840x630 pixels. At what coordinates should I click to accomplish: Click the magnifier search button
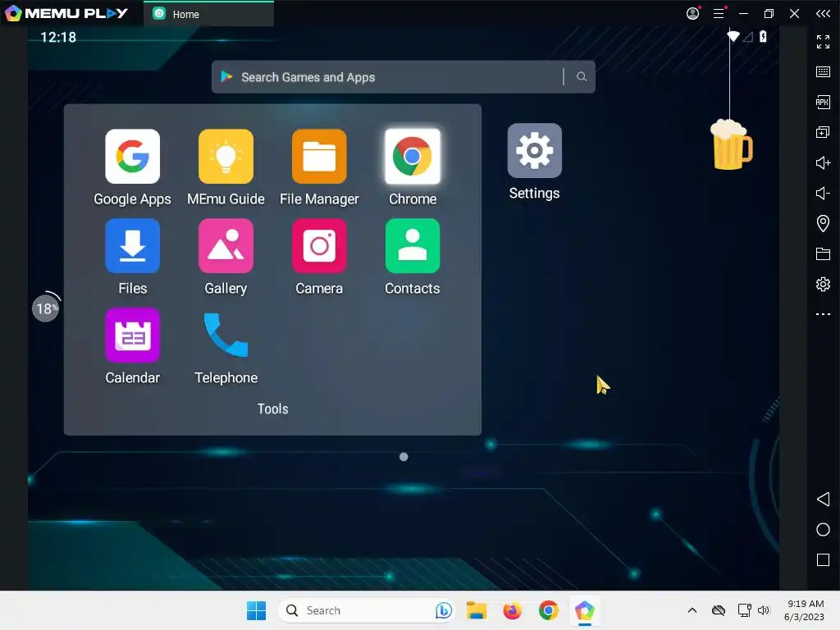click(x=582, y=77)
